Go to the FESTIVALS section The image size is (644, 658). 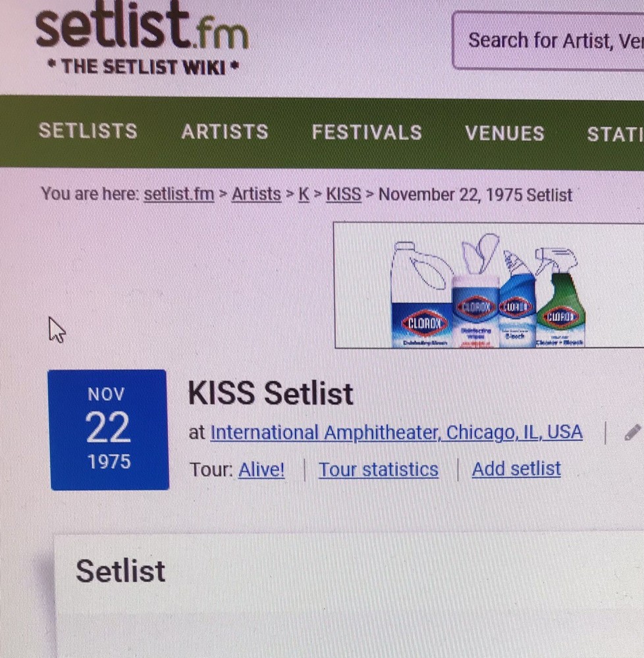(367, 133)
